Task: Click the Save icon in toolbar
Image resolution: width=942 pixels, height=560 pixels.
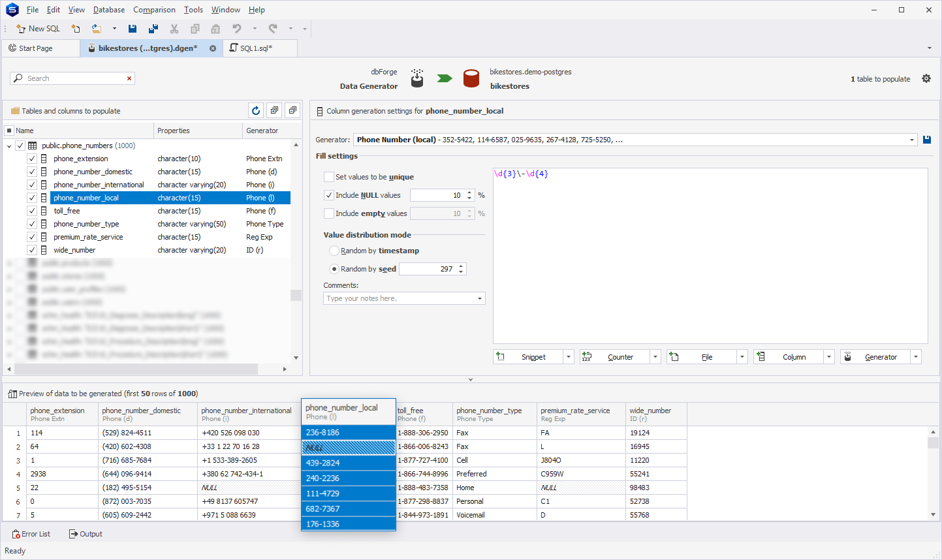Action: click(x=133, y=29)
